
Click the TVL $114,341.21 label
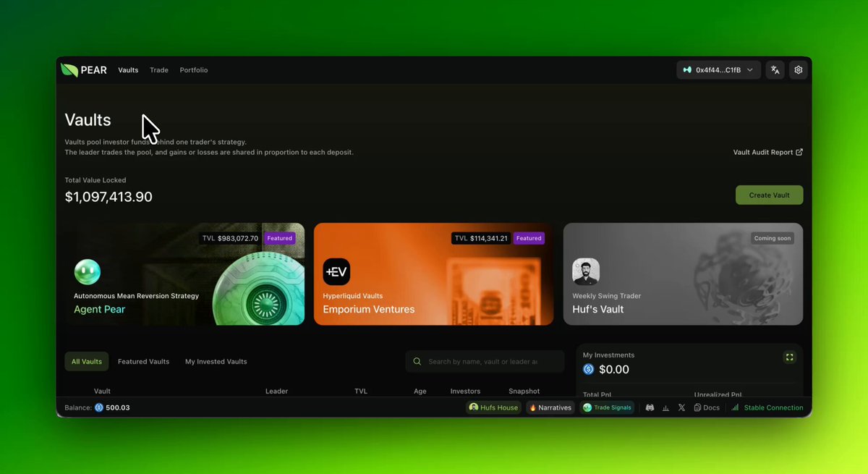click(481, 238)
